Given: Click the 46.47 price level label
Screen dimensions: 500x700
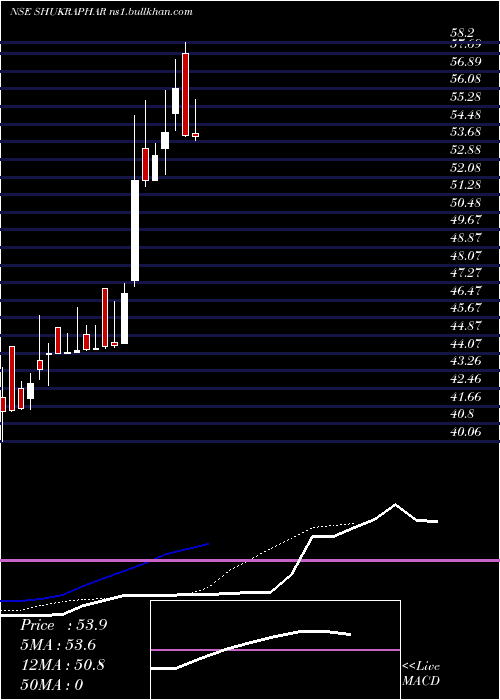Looking at the screenshot, I should tap(466, 291).
